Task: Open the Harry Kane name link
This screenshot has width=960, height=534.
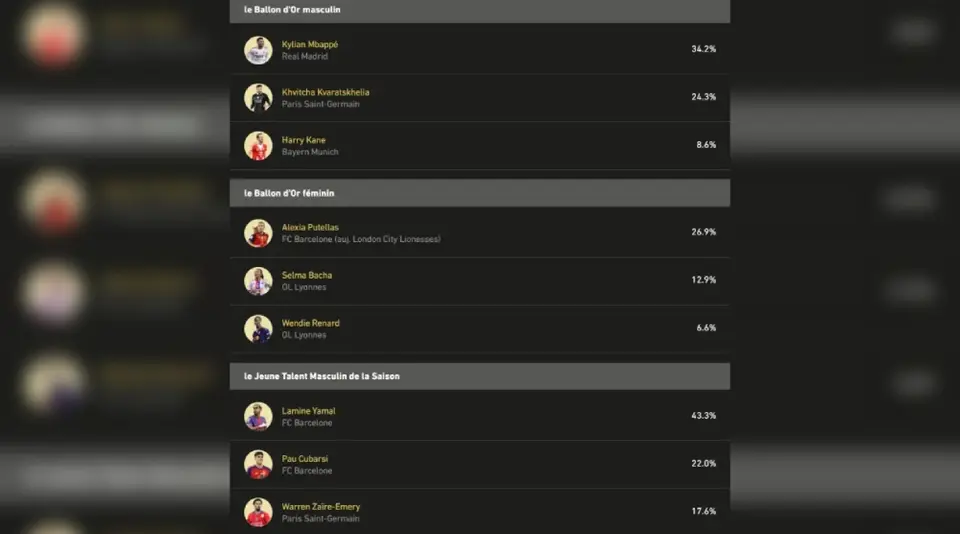Action: pos(303,140)
